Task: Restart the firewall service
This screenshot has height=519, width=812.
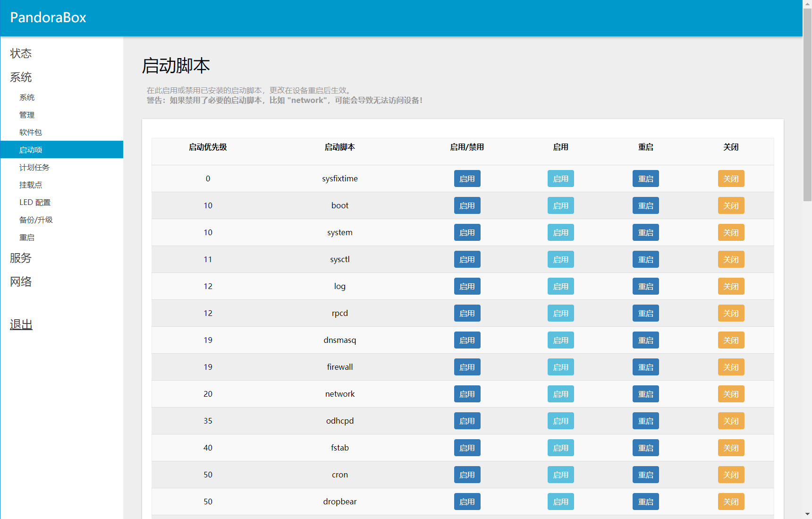Action: click(645, 367)
